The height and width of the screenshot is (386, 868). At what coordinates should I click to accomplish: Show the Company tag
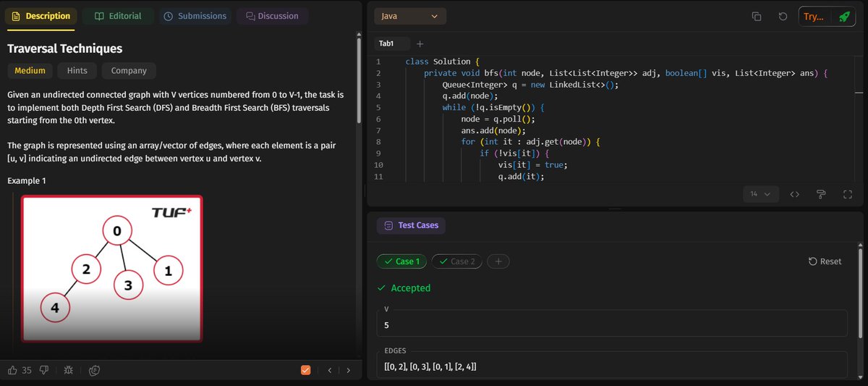click(x=129, y=70)
